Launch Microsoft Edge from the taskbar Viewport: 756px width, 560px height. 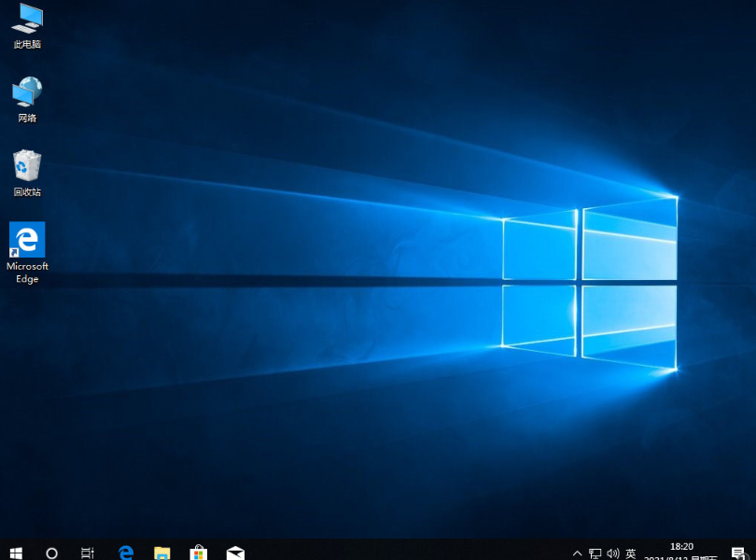(x=125, y=553)
